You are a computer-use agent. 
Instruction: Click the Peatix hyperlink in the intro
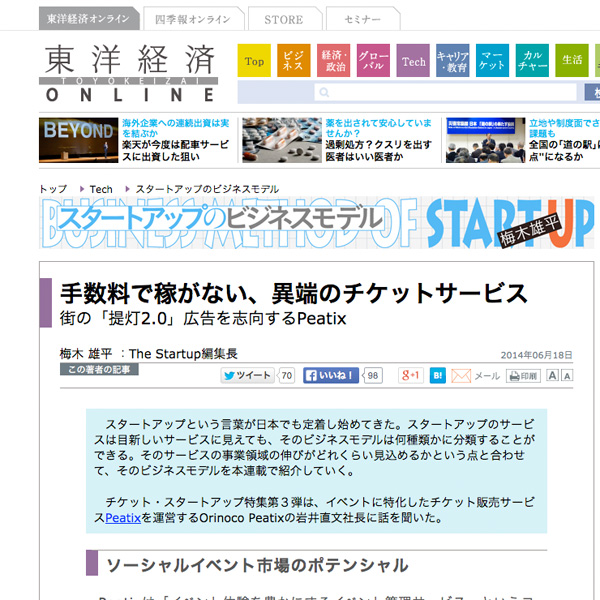coord(123,519)
